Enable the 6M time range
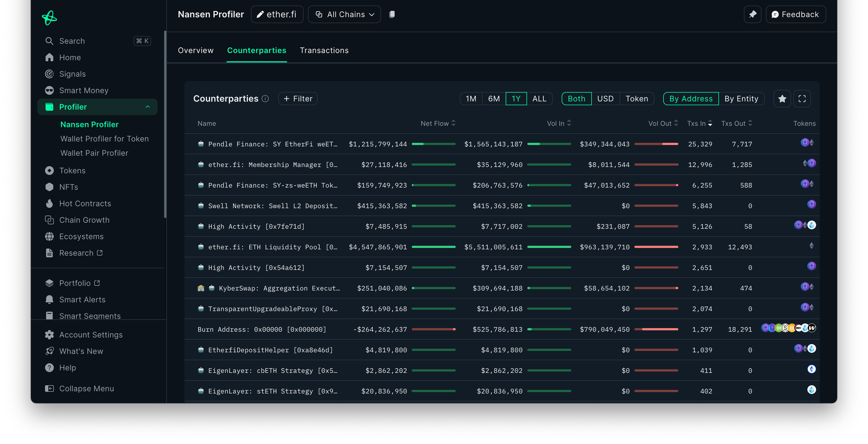The image size is (868, 444). click(493, 99)
